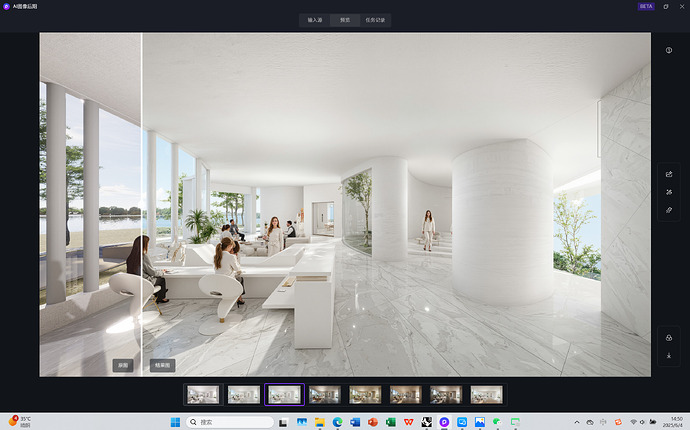Image resolution: width=690 pixels, height=430 pixels.
Task: Click the magic enhance icon in right panel
Action: click(x=669, y=192)
